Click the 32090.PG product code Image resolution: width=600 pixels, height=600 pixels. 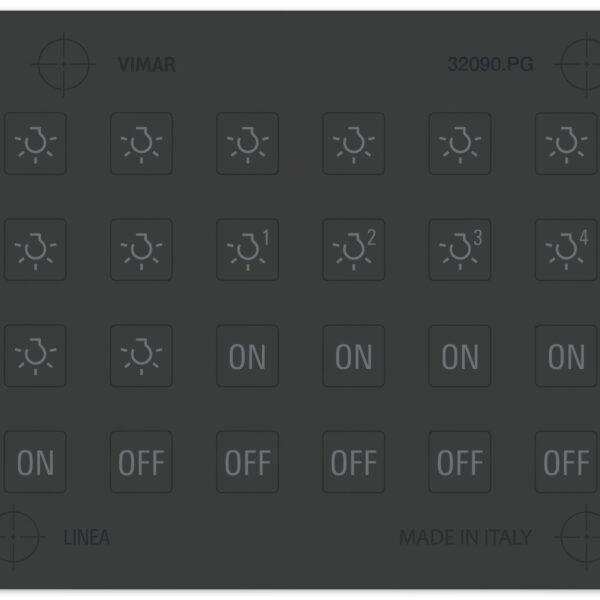click(x=491, y=64)
